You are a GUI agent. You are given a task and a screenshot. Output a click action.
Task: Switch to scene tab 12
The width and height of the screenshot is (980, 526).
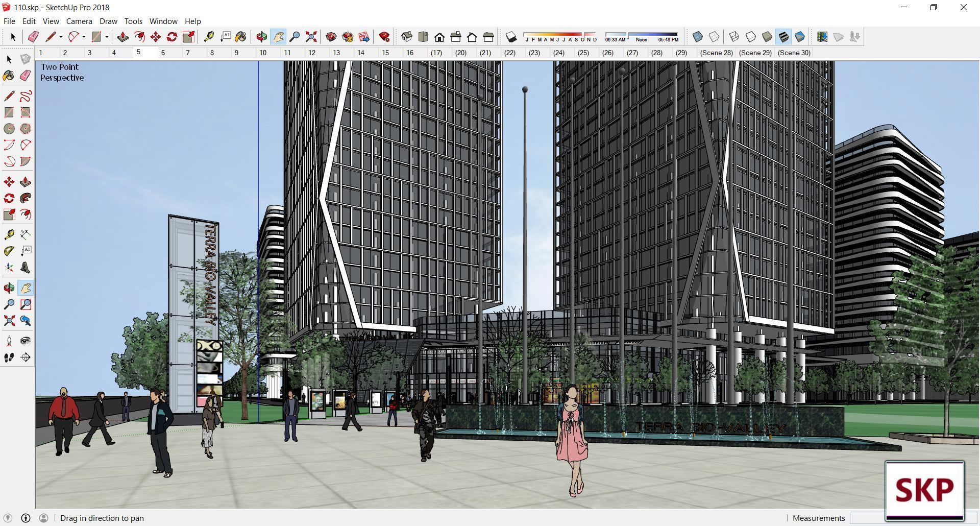[312, 53]
